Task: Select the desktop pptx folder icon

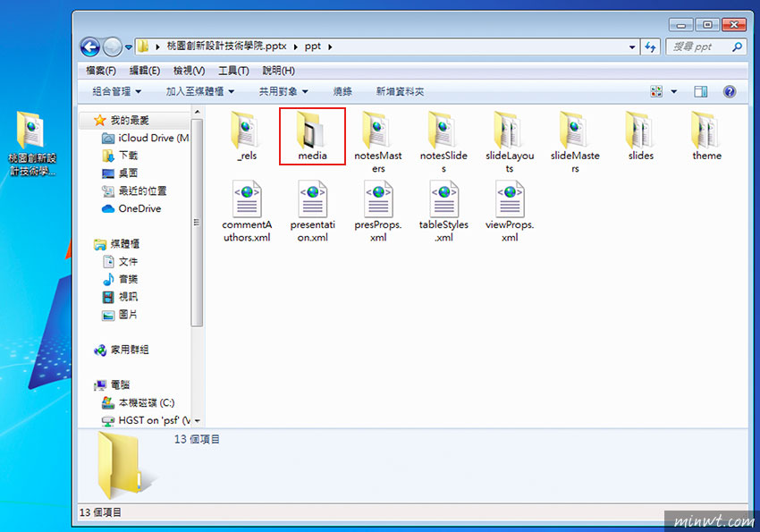Action: click(31, 143)
